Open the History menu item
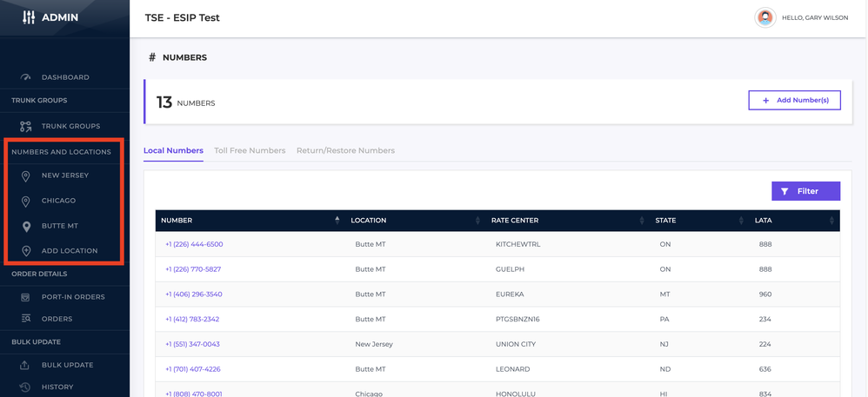The height and width of the screenshot is (397, 868). coord(57,387)
